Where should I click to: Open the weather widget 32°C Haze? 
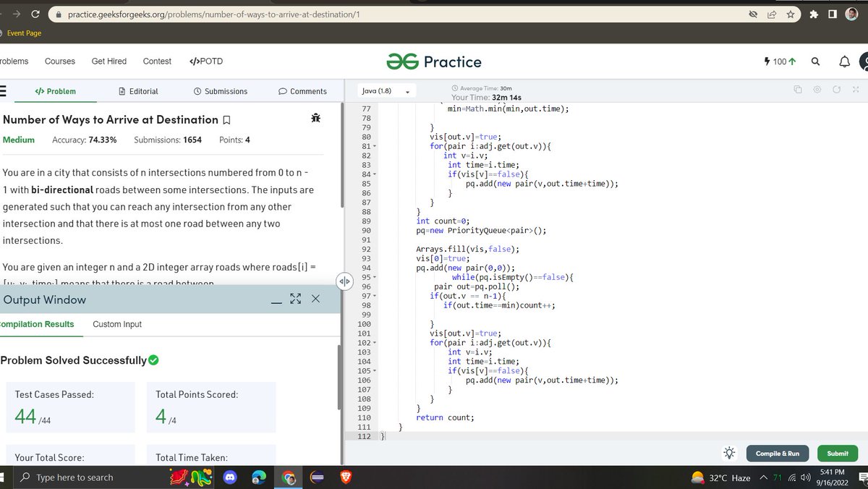(720, 478)
